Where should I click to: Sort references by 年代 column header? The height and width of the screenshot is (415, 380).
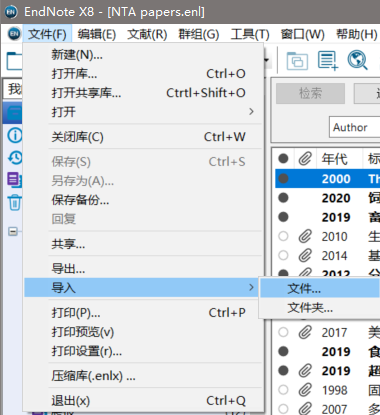[x=334, y=159]
